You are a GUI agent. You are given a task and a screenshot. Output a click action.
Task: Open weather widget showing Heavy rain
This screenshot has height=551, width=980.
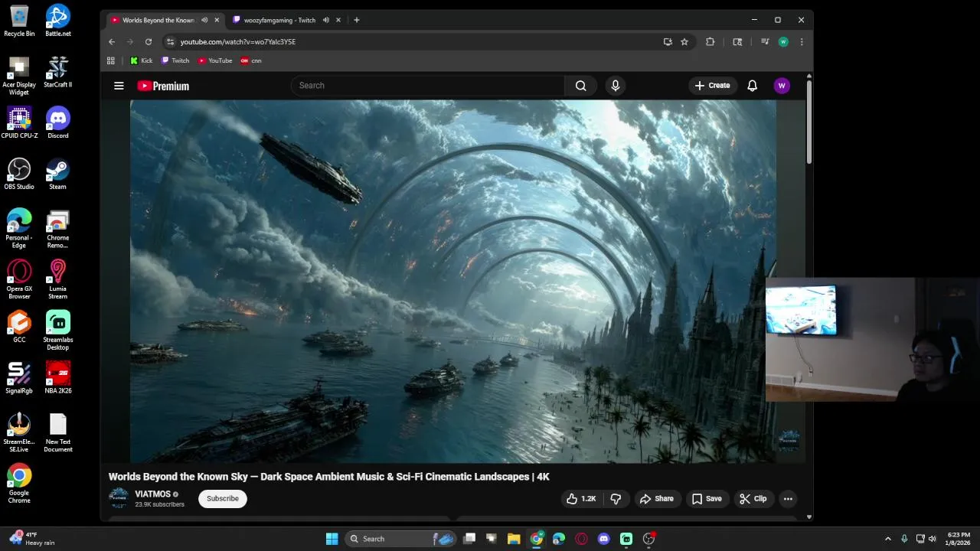[x=32, y=539]
